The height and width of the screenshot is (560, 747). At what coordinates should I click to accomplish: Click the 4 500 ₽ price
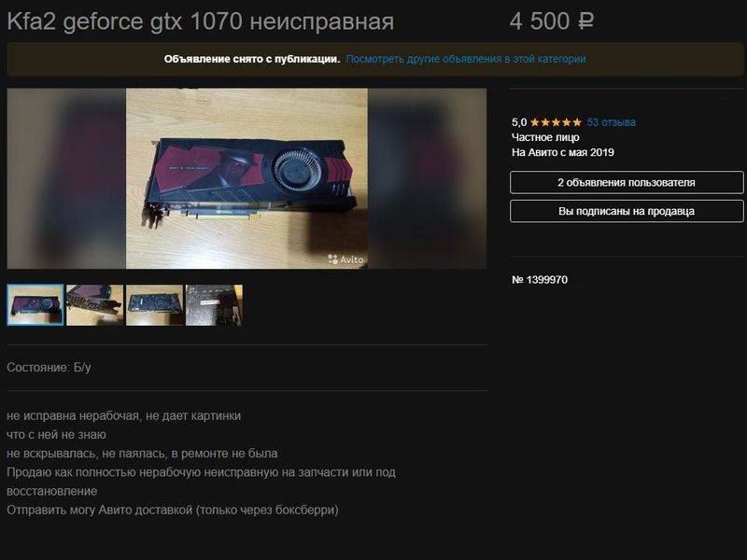click(x=552, y=21)
